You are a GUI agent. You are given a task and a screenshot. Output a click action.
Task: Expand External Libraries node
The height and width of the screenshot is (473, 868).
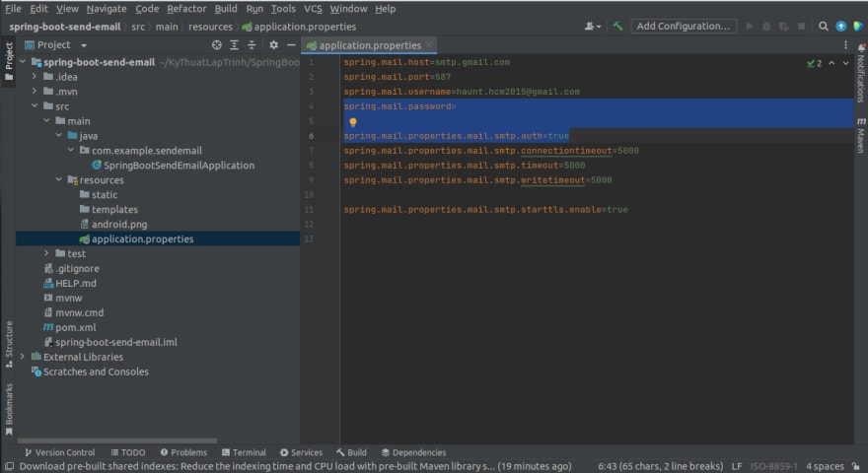[x=22, y=357]
